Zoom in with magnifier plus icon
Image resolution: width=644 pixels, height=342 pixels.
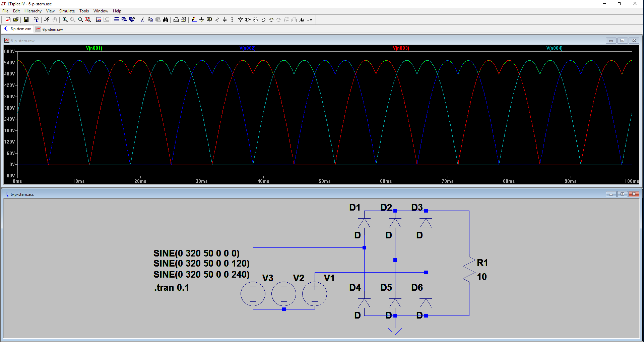coord(65,20)
